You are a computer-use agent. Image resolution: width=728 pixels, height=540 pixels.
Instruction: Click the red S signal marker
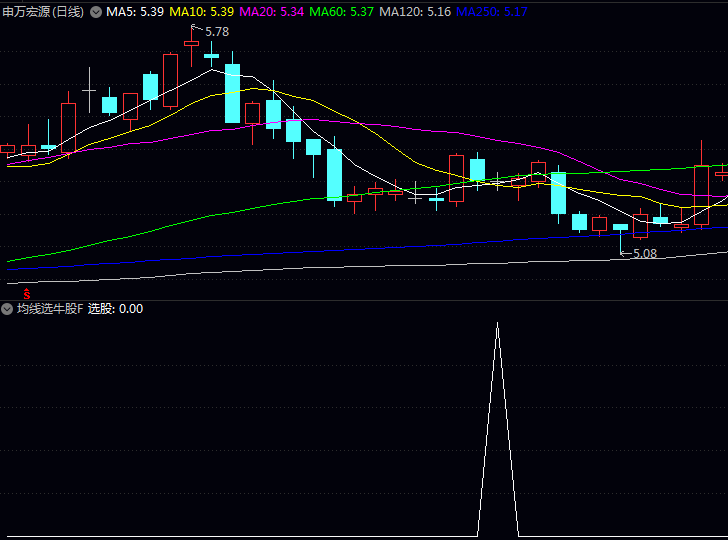click(26, 294)
